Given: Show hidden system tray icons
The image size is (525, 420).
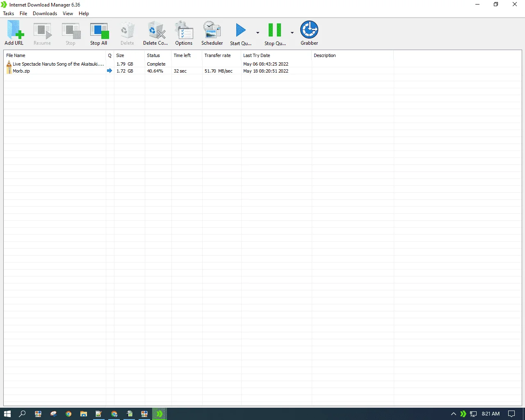Looking at the screenshot, I should (x=453, y=414).
